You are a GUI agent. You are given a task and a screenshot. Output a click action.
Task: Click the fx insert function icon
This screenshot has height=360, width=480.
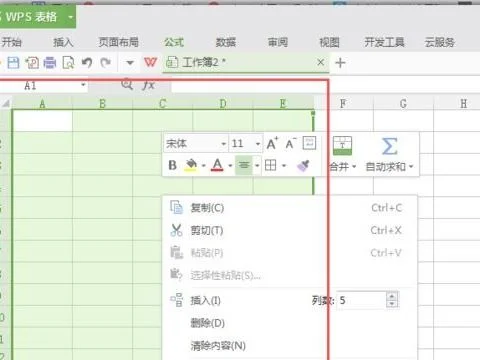[148, 85]
